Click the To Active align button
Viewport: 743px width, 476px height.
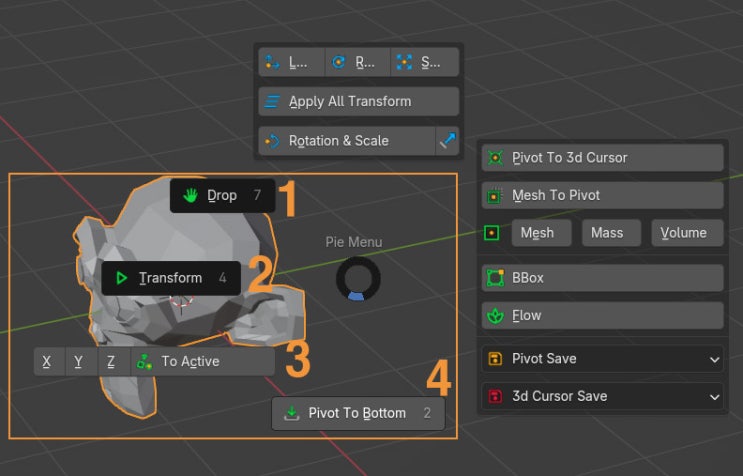[x=202, y=361]
